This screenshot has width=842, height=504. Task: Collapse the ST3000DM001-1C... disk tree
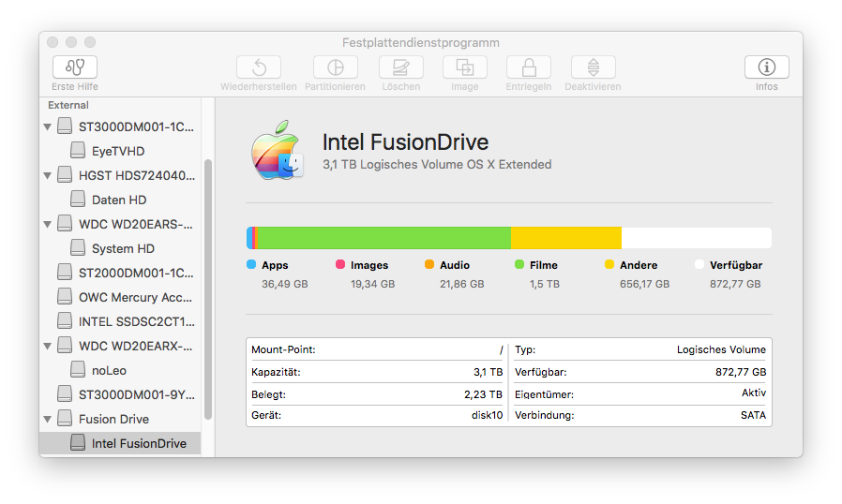tap(48, 127)
